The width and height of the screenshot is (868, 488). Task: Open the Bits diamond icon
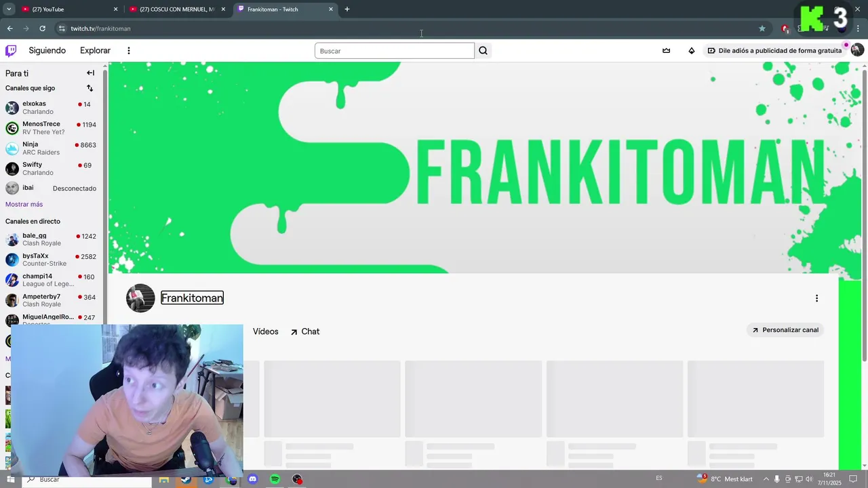(x=691, y=50)
